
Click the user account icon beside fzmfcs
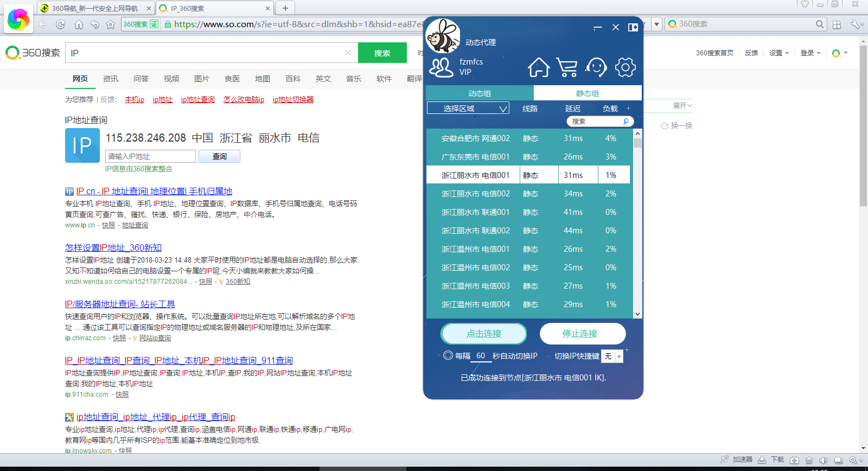[x=441, y=67]
